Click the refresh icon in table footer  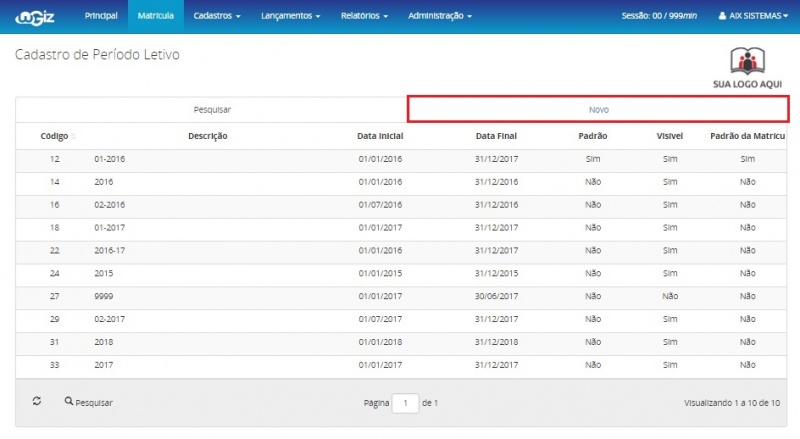(x=37, y=401)
